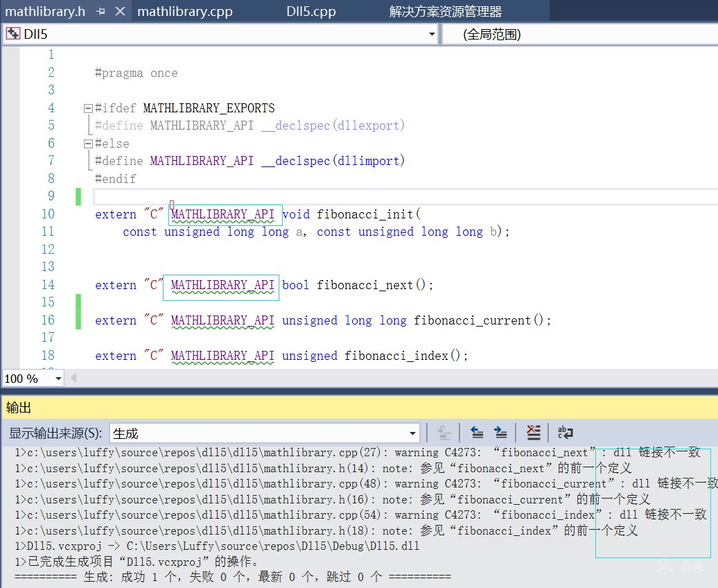Switch to the Dll5.cpp tab

311,12
